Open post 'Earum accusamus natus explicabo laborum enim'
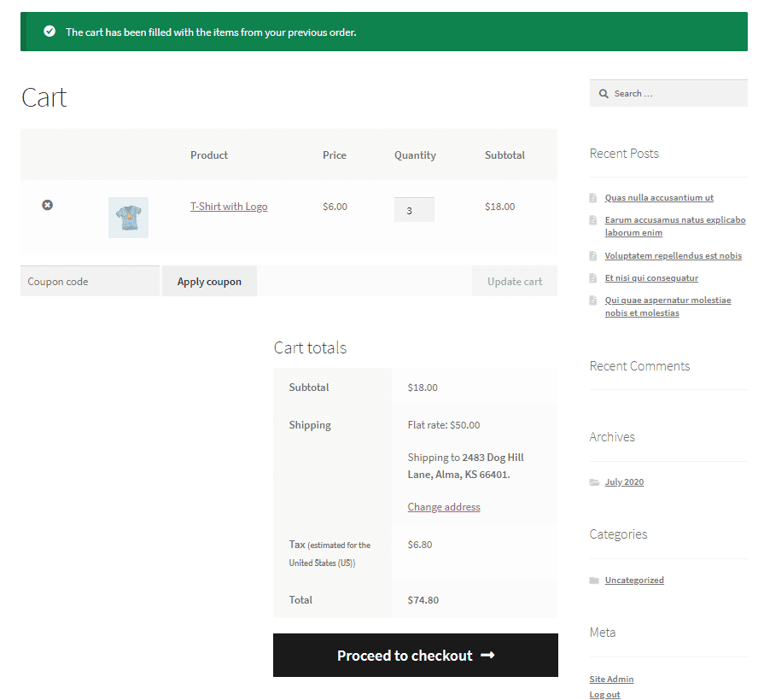This screenshot has width=764, height=700. point(675,226)
